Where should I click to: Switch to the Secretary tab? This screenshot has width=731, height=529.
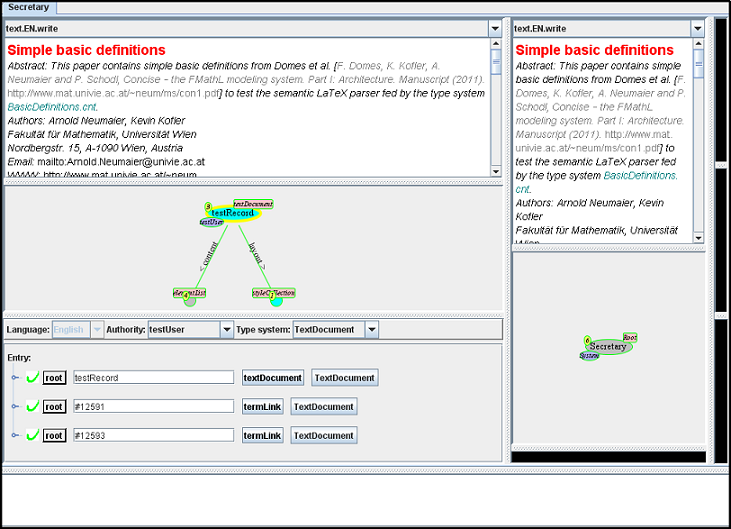[x=28, y=7]
